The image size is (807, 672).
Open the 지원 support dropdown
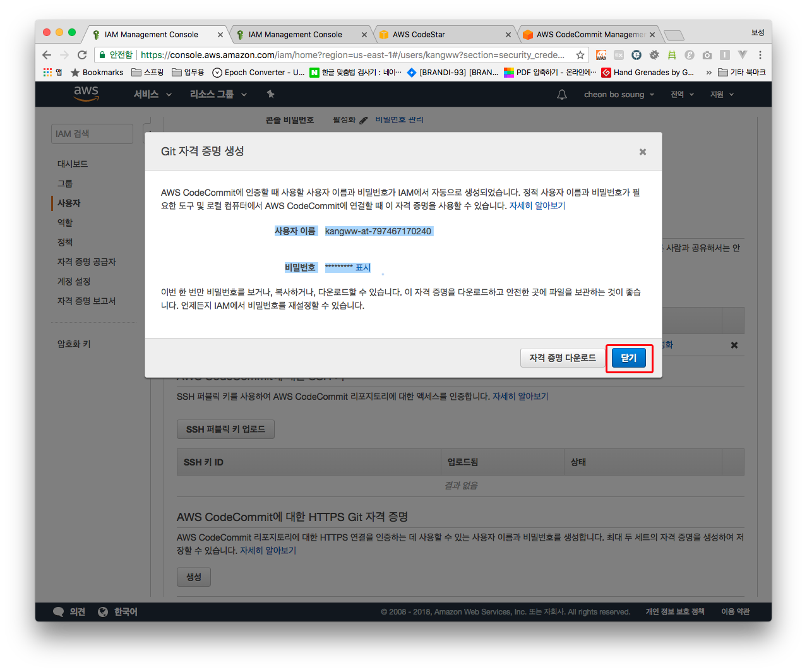(x=722, y=94)
